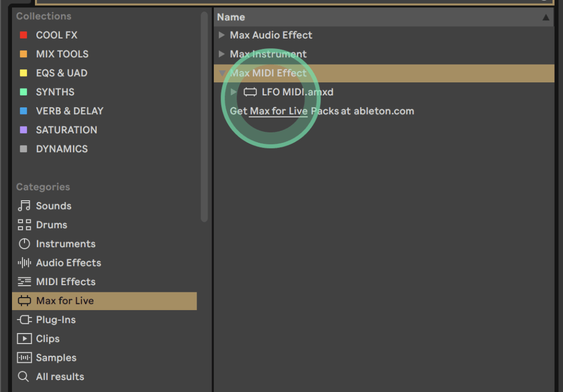The height and width of the screenshot is (392, 563).
Task: Collapse the Max MIDI Effect folder
Action: tap(222, 73)
